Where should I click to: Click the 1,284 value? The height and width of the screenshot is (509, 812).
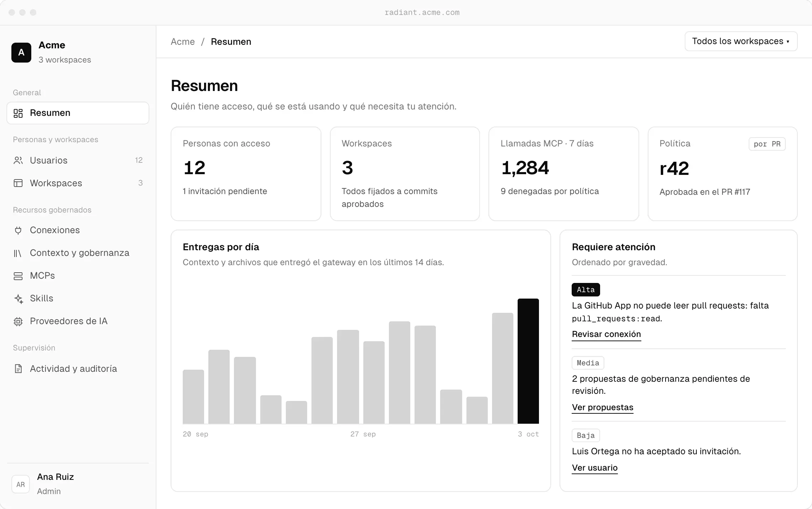[x=525, y=168]
